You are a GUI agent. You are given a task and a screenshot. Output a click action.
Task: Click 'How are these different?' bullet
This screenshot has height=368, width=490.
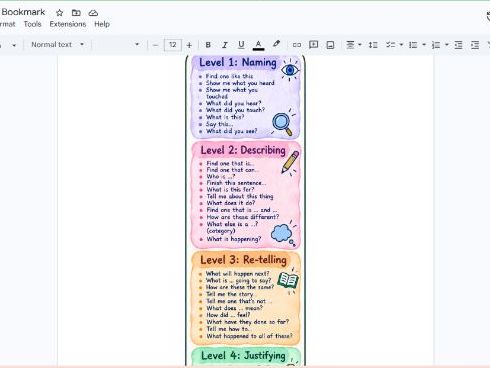tap(242, 217)
